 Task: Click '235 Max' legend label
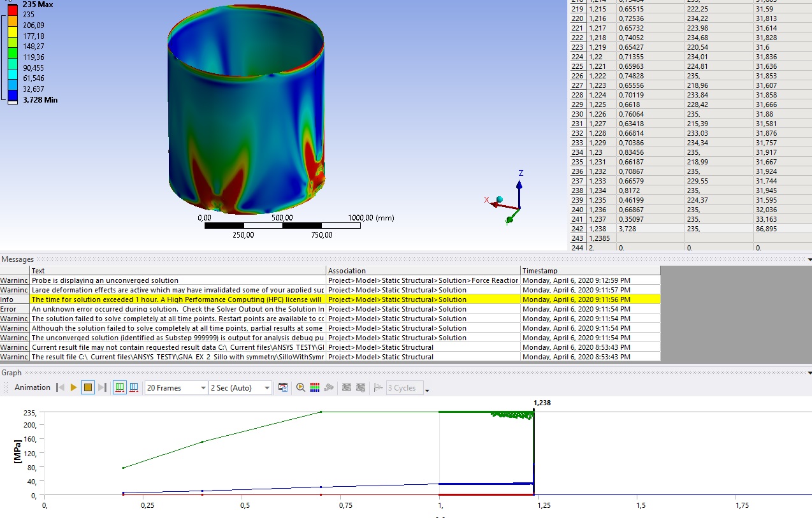pos(38,4)
